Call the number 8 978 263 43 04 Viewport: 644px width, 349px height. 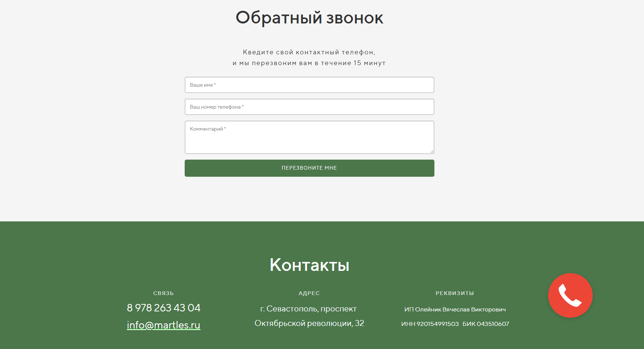click(164, 308)
